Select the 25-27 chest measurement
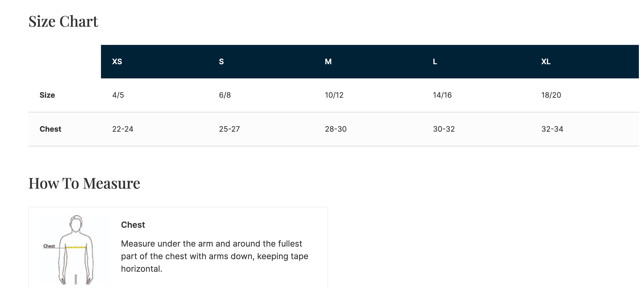Image resolution: width=644 pixels, height=288 pixels. 229,129
